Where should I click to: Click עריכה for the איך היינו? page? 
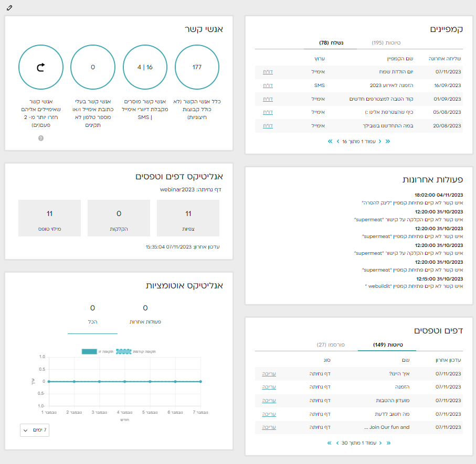click(x=269, y=374)
